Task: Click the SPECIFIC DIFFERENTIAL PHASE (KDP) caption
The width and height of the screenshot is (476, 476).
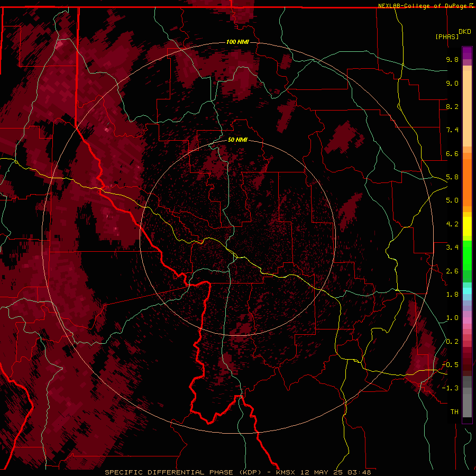Action: pyautogui.click(x=183, y=472)
